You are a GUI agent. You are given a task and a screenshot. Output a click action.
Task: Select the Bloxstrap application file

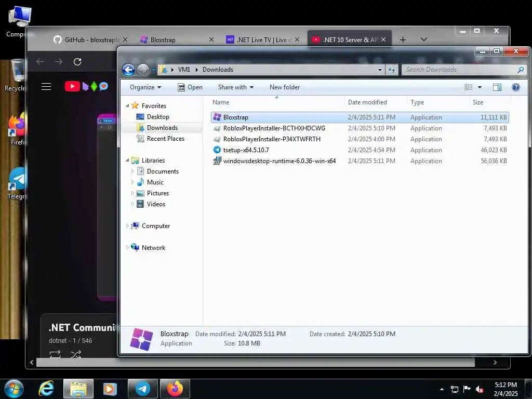[360, 117]
